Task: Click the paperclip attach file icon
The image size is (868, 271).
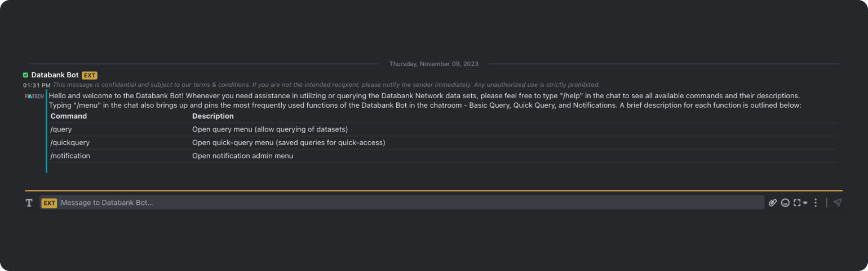Action: (773, 203)
